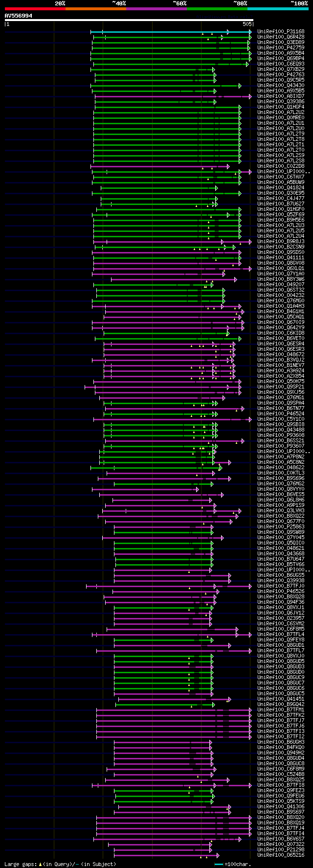Screen dimensions: 313x868
Task: Select the UniRef100_Q1A4H3 label
Action: point(281,306)
